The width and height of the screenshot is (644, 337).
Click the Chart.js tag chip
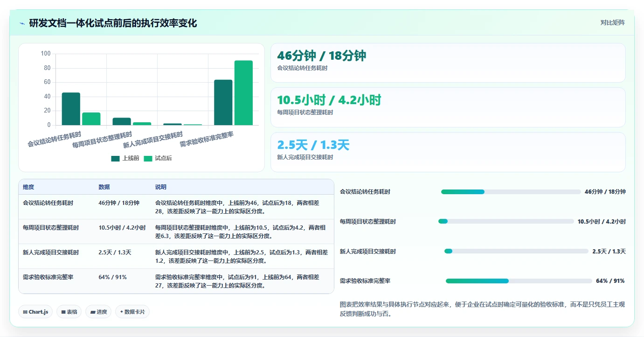click(x=35, y=312)
